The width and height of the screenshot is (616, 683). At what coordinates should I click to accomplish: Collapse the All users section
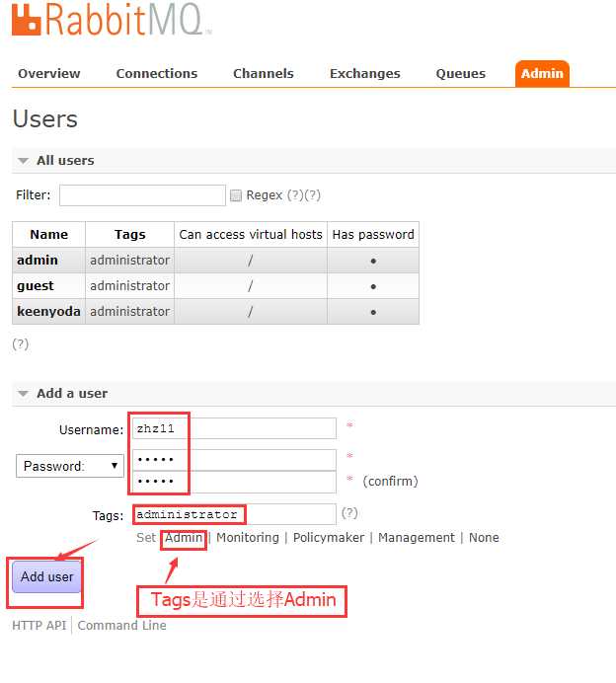tap(65, 160)
